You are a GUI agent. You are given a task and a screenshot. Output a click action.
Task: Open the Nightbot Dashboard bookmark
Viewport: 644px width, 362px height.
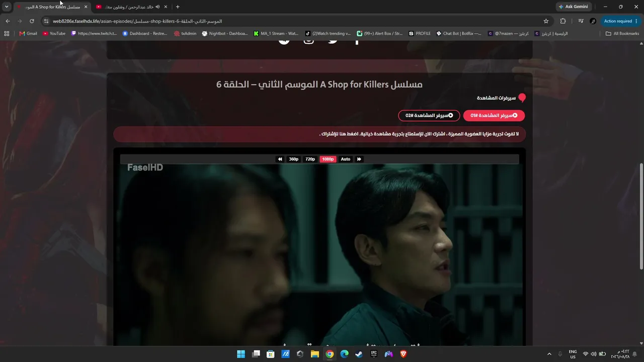point(225,34)
